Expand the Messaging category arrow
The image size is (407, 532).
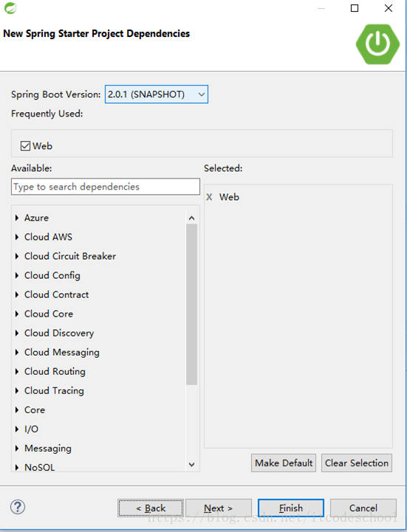click(17, 448)
